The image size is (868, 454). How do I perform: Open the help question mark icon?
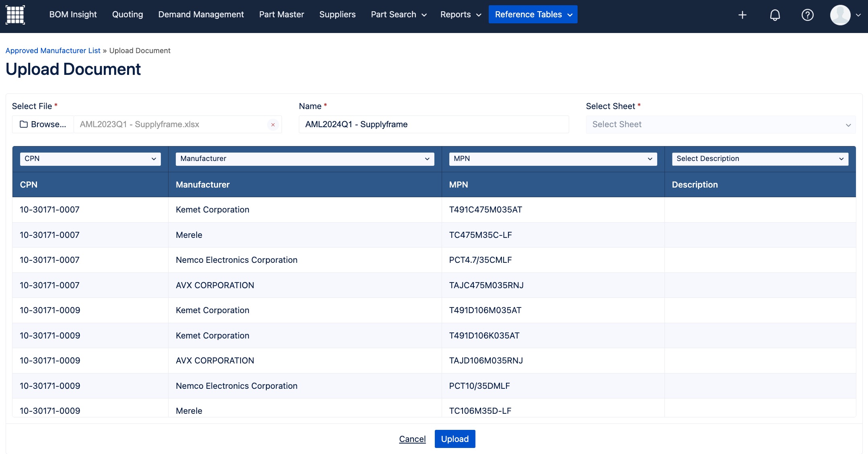(807, 15)
